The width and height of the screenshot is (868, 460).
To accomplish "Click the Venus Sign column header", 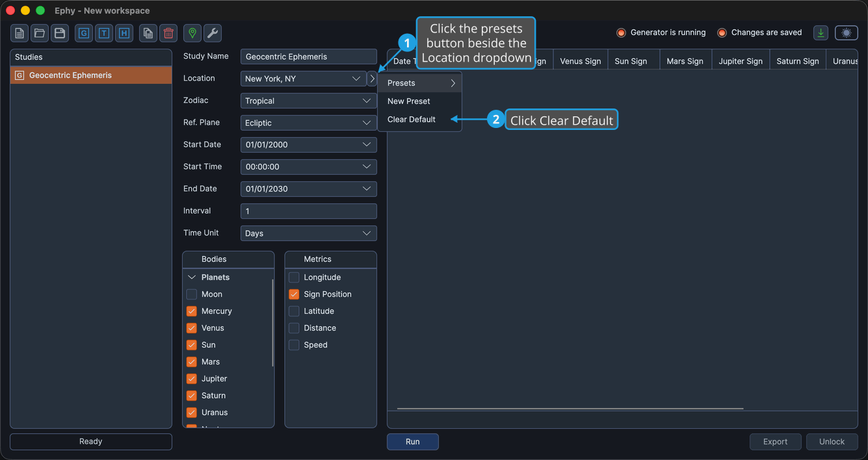I will 581,61.
